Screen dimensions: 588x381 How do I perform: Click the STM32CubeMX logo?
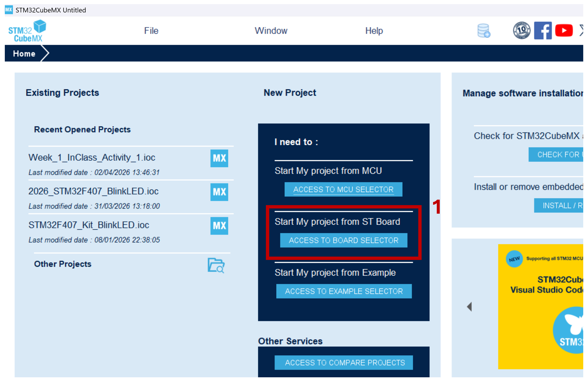(27, 31)
